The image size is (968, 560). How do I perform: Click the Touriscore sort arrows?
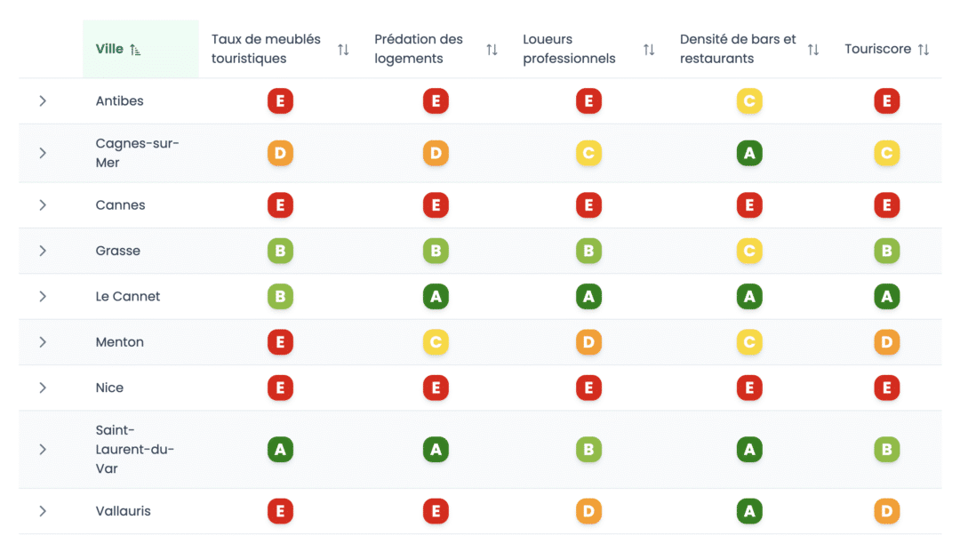tap(924, 50)
